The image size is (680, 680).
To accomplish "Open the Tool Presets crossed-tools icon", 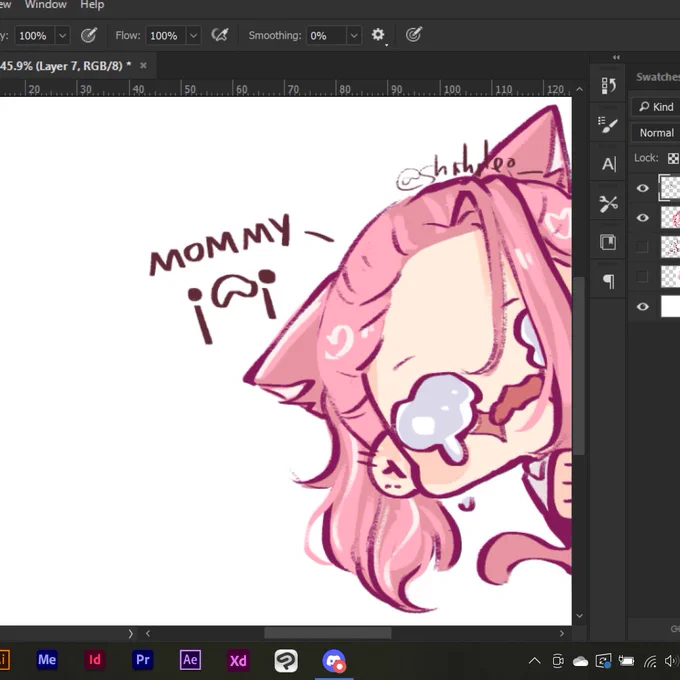I will click(x=608, y=204).
